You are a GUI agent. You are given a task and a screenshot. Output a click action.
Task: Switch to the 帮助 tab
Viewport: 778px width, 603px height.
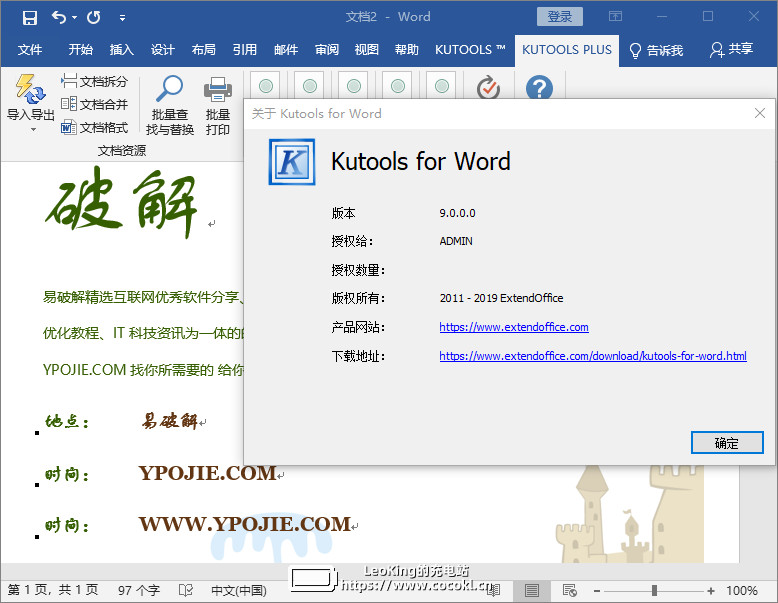click(x=406, y=50)
